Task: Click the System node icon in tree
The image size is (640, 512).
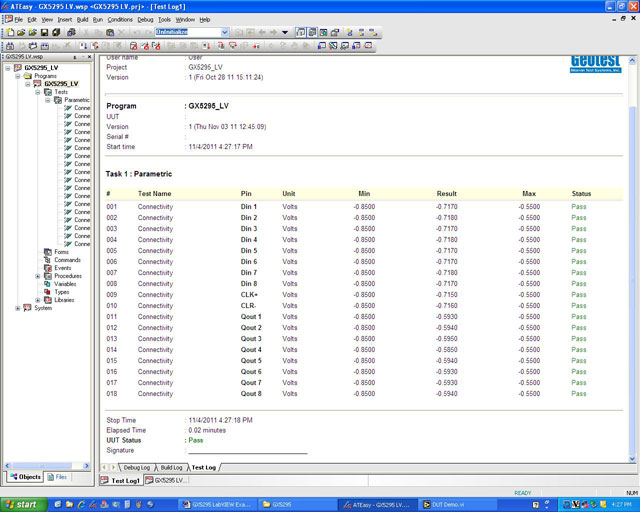Action: click(x=27, y=308)
